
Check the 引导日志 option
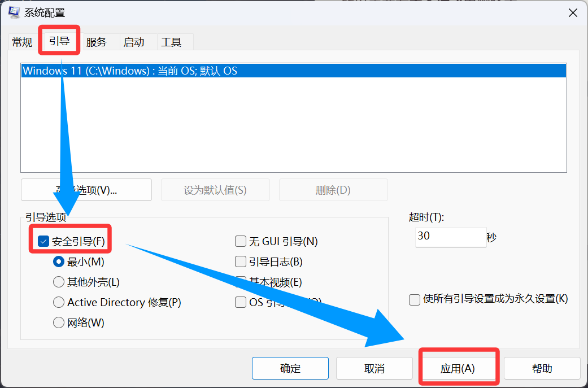pyautogui.click(x=241, y=262)
